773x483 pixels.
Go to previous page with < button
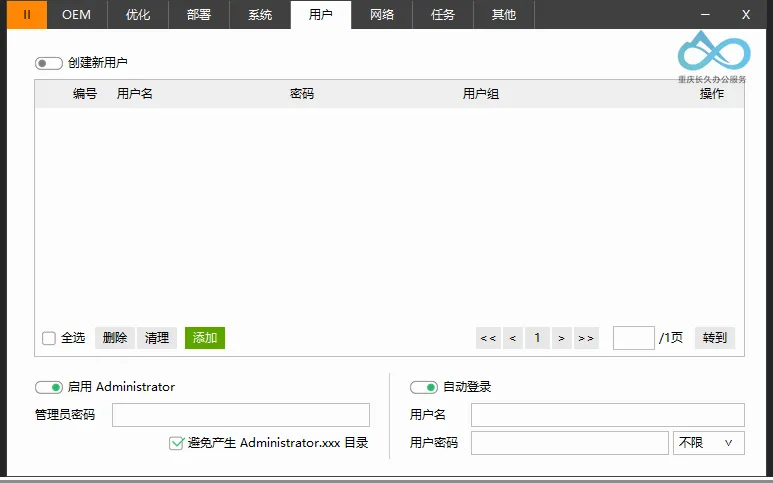513,338
